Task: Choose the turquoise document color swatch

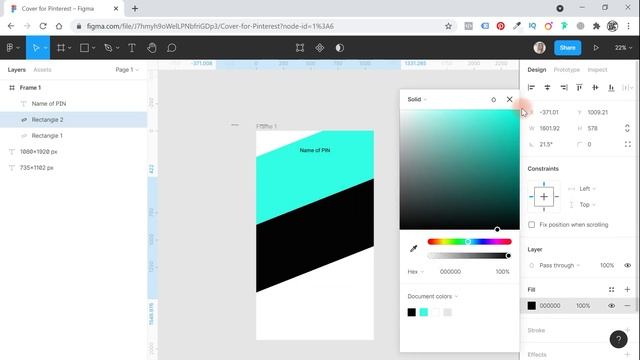Action: (424, 312)
